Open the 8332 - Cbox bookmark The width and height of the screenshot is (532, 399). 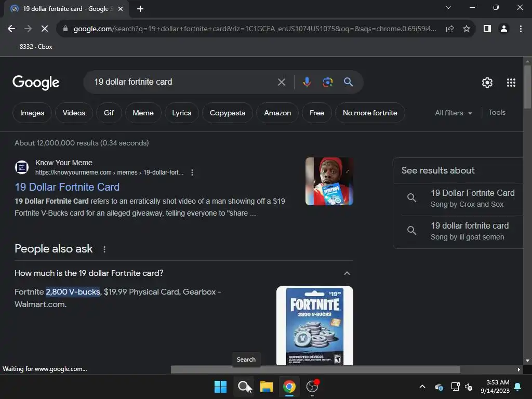(36, 47)
